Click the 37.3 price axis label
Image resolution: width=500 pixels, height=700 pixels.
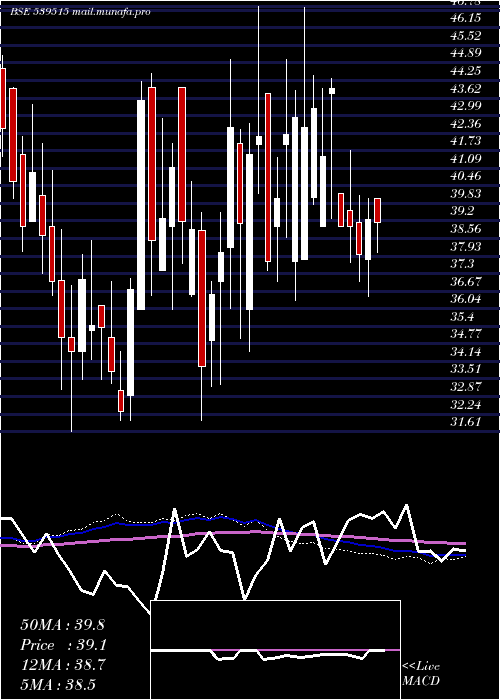462,264
